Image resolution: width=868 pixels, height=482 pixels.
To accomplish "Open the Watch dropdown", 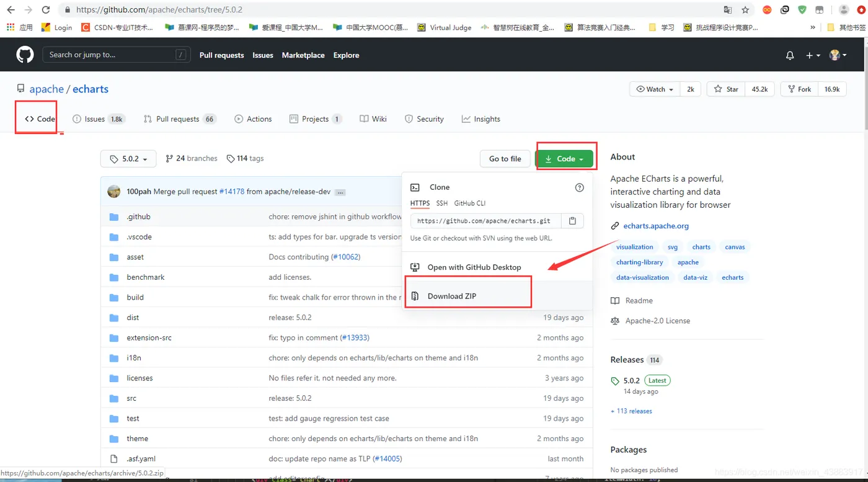I will [x=655, y=89].
